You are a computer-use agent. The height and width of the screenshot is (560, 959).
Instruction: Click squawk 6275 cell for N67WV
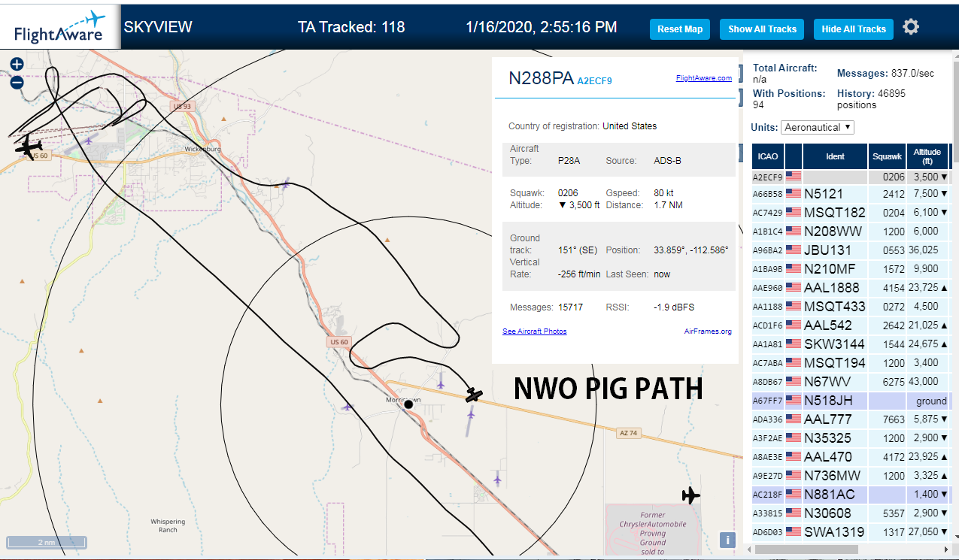point(887,382)
